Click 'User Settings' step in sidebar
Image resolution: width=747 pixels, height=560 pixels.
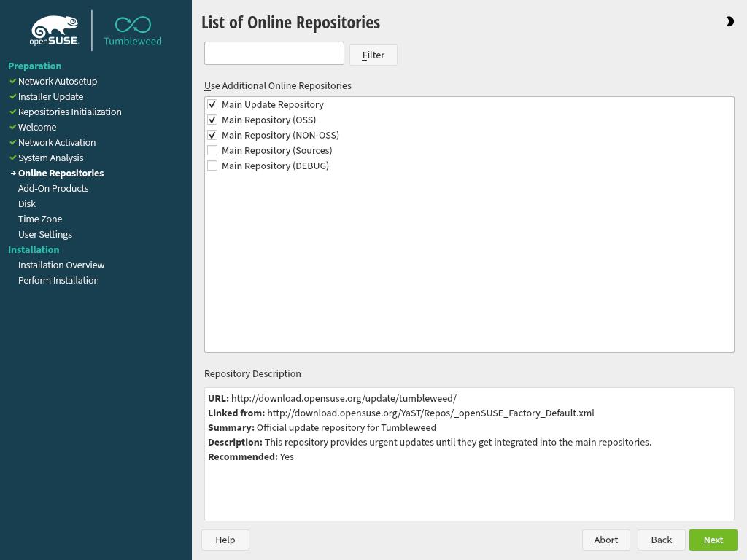[45, 234]
